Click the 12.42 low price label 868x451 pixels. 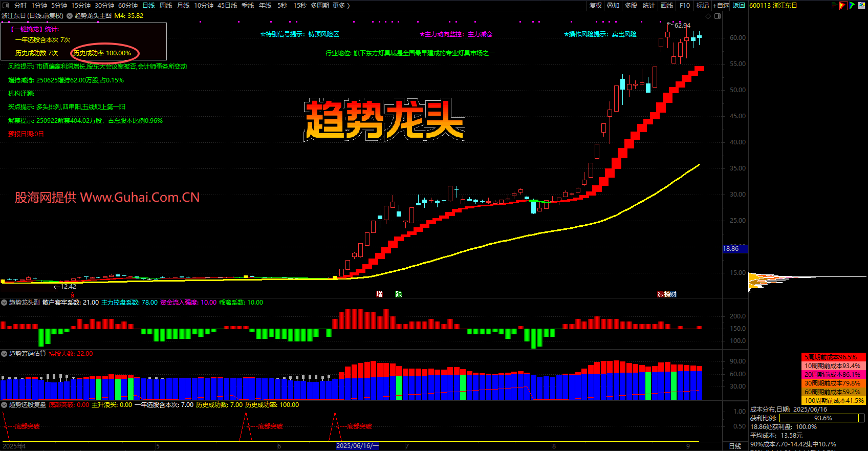(68, 287)
